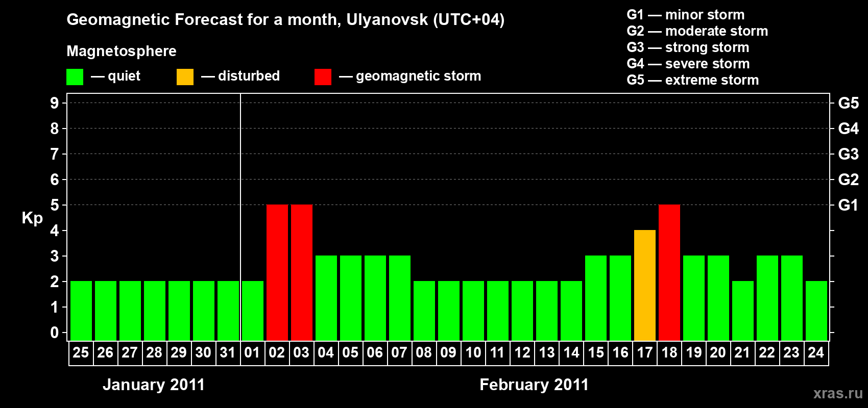This screenshot has width=868, height=408.
Task: Click the 'G1 — minor storm' legend text
Action: click(x=686, y=15)
